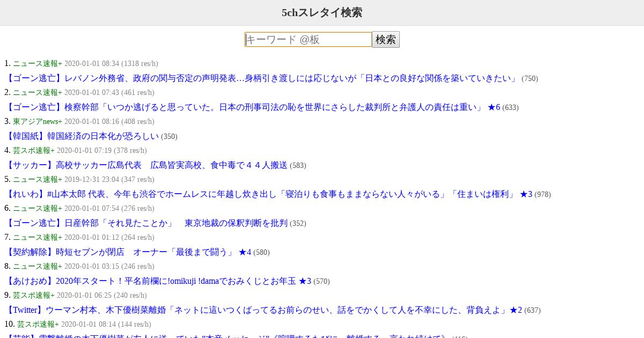Screen dimensions: 644x338
Task: Open the 時短セブン閉店 thread link
Action: pos(128,252)
